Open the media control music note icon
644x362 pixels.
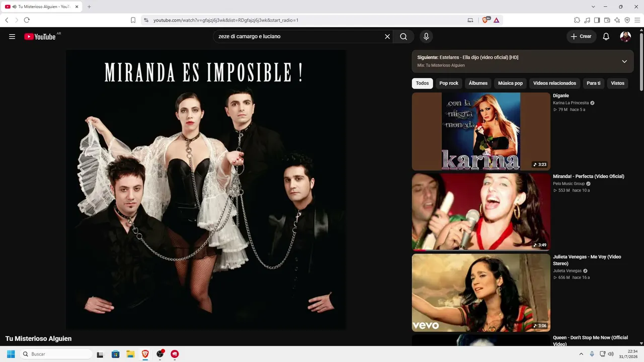[x=587, y=20]
